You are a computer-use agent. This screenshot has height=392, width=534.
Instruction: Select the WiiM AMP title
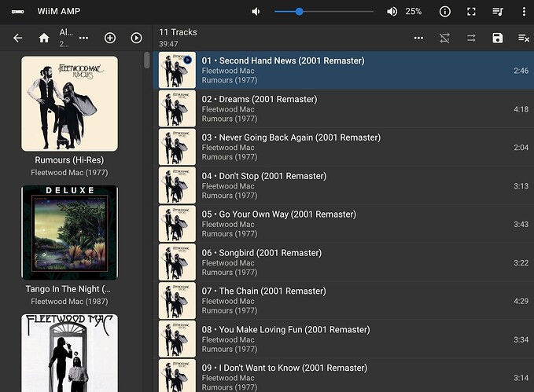point(58,11)
